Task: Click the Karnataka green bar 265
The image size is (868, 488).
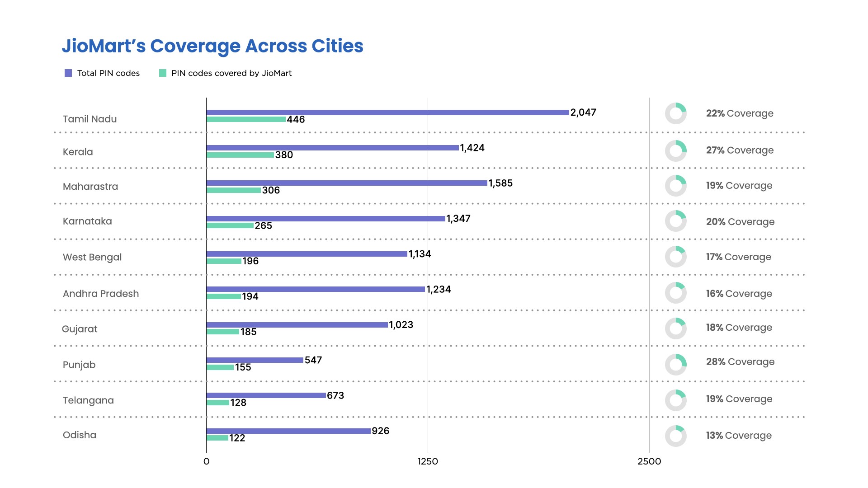Action: click(x=230, y=225)
